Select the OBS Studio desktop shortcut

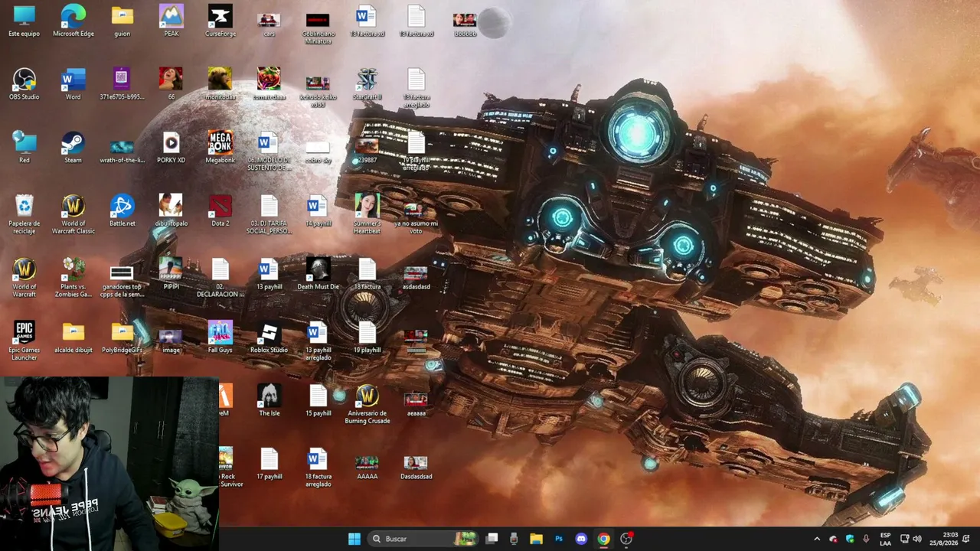[24, 84]
